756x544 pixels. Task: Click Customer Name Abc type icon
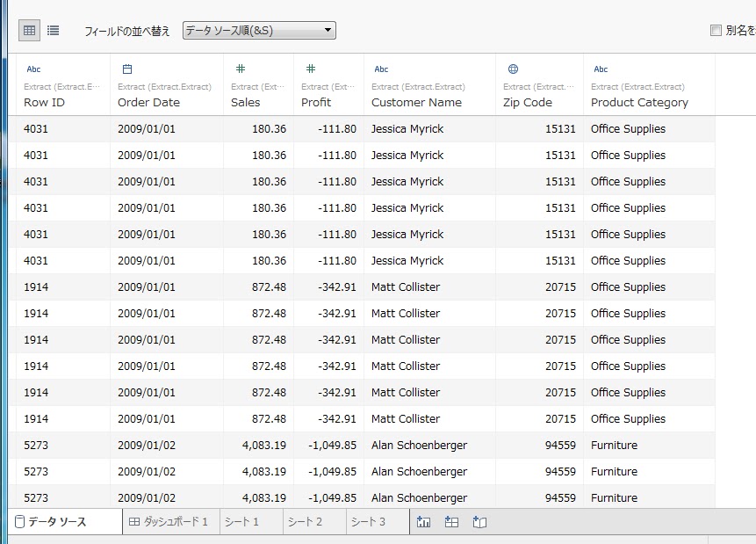tap(381, 69)
